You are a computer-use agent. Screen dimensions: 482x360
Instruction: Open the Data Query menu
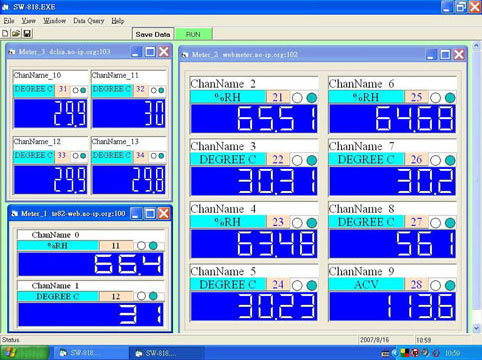88,21
